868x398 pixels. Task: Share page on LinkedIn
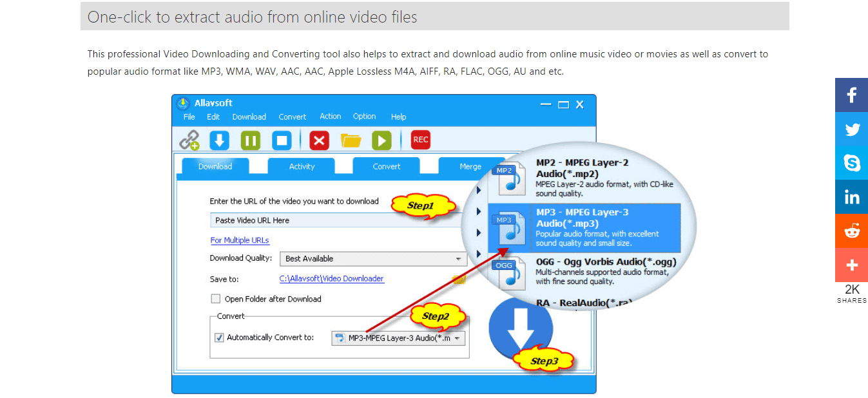tap(851, 196)
